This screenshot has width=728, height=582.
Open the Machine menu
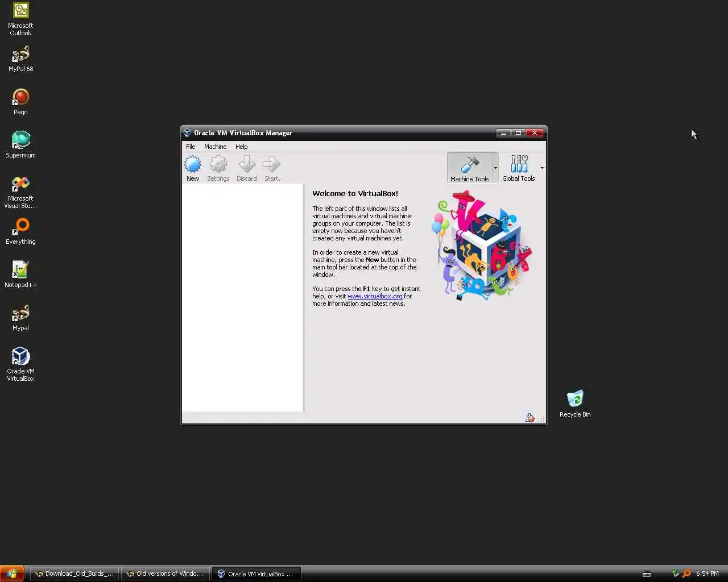(216, 147)
